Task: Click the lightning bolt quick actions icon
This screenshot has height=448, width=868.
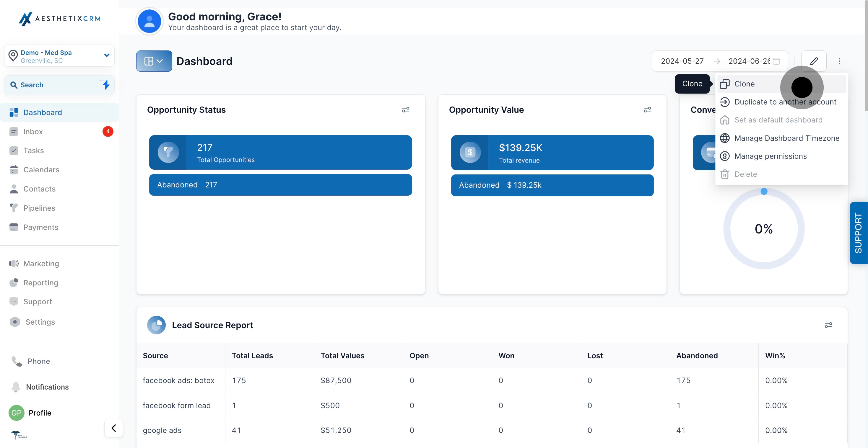Action: (x=106, y=85)
